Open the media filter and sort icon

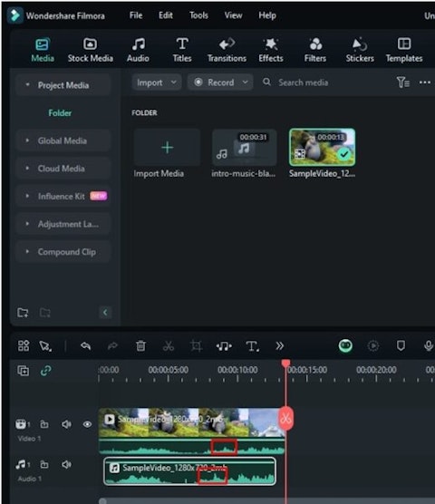[x=403, y=82]
